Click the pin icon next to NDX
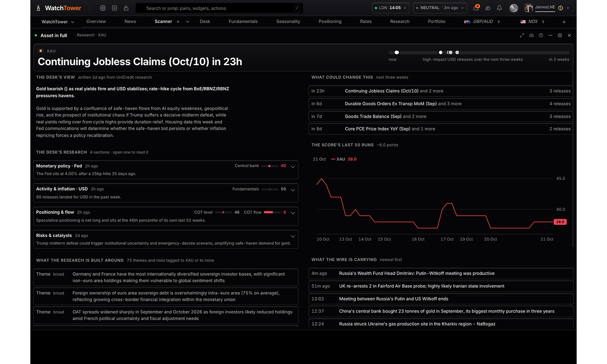This screenshot has width=607, height=364. pyautogui.click(x=543, y=22)
